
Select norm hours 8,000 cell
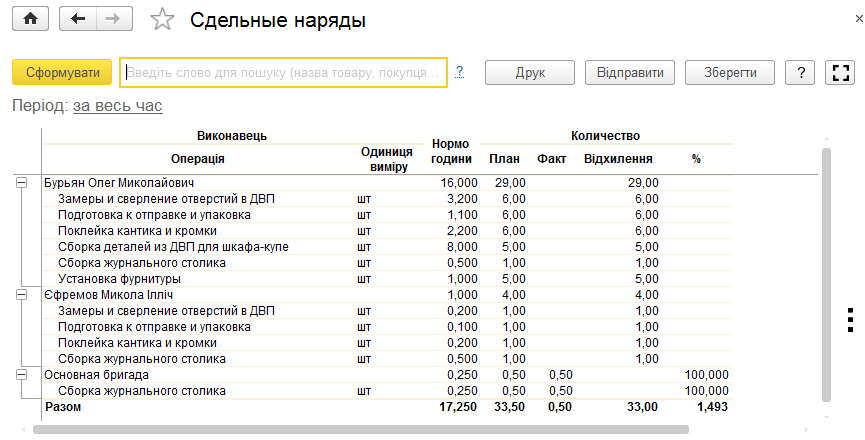462,246
